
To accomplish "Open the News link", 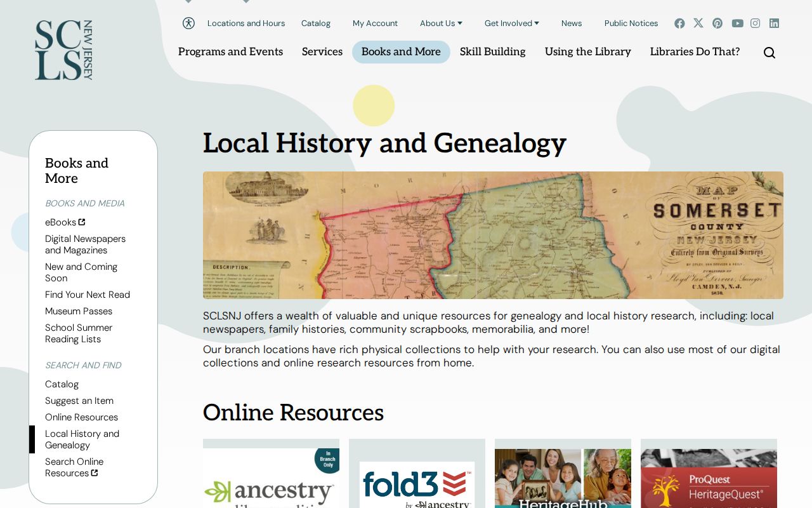I will click(572, 23).
